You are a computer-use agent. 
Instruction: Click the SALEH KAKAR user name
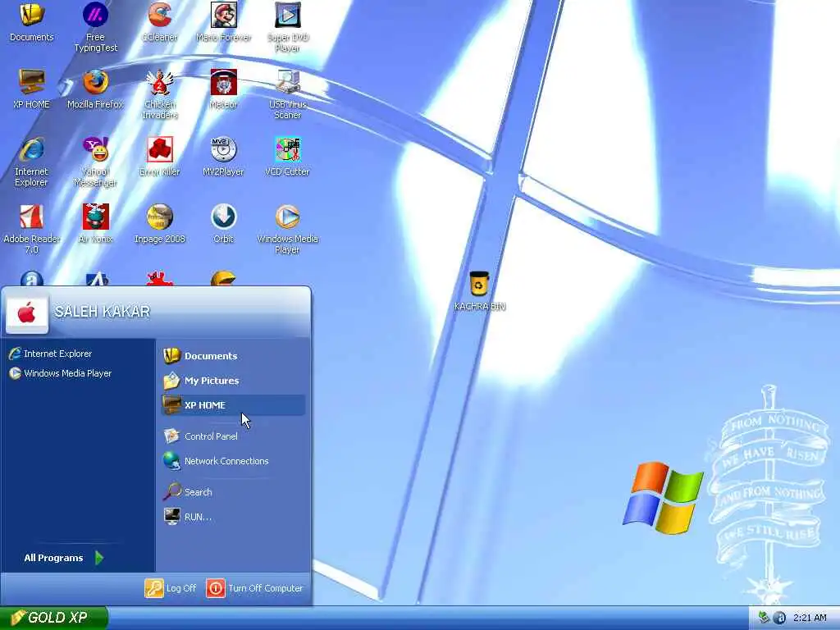[103, 311]
